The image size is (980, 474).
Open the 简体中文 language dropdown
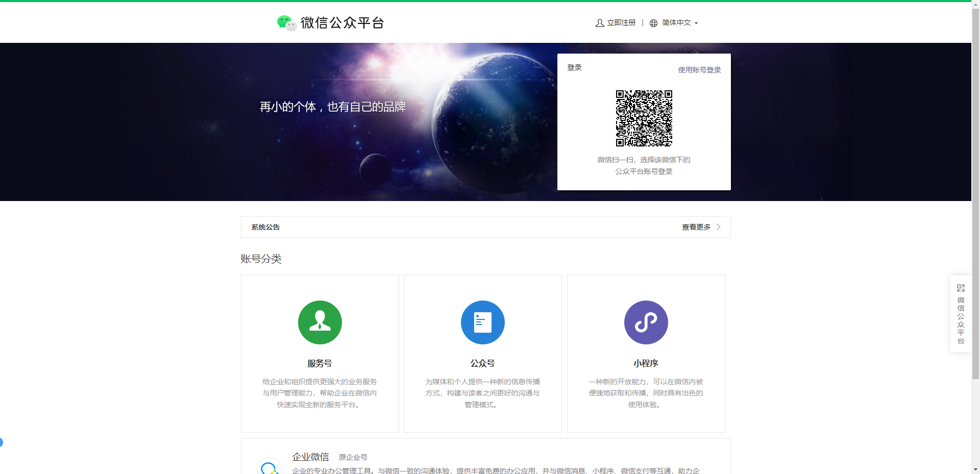(678, 23)
